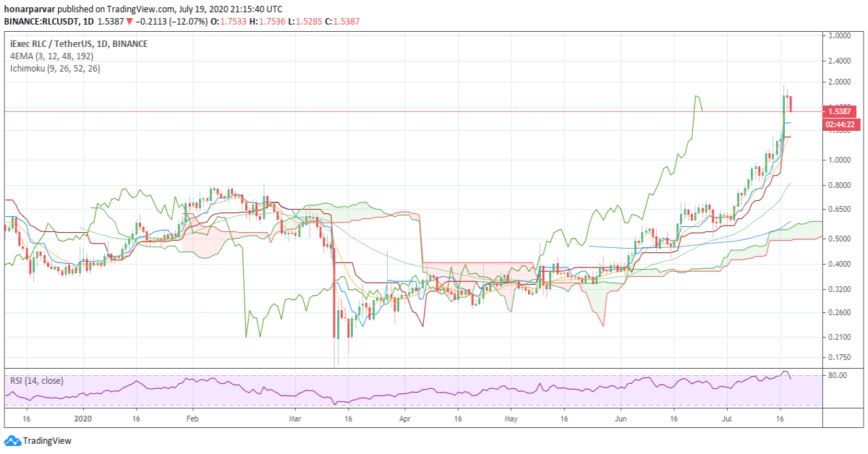
Task: Click the '0.6500' price axis label
Action: (838, 209)
